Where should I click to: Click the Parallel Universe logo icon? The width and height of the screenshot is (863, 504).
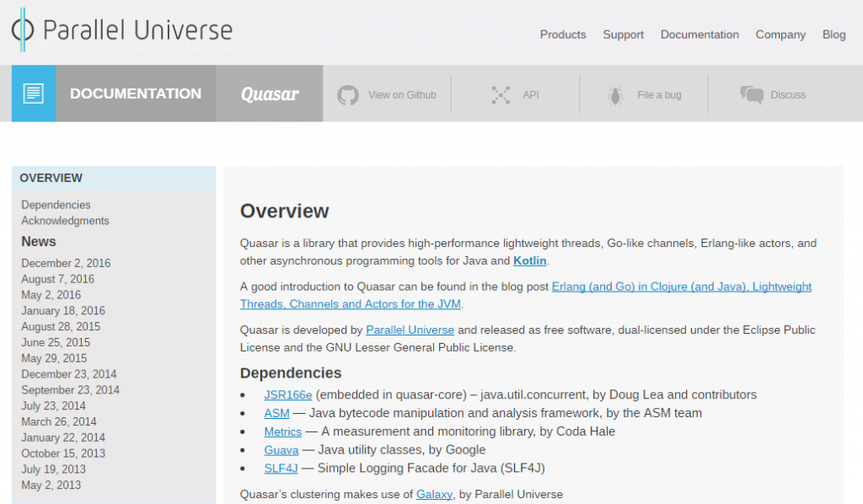tap(23, 29)
